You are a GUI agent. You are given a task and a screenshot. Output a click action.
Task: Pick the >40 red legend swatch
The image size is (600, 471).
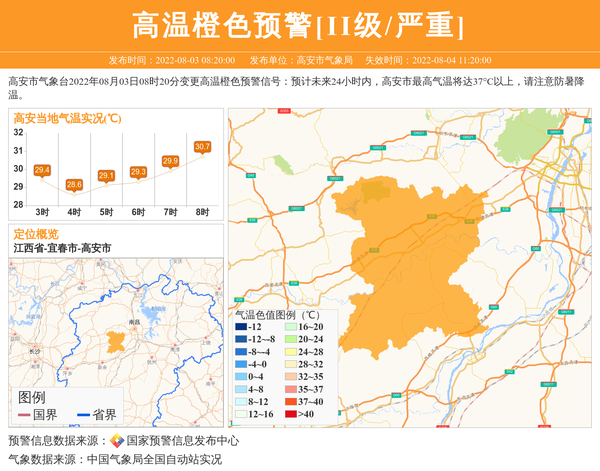pyautogui.click(x=291, y=414)
